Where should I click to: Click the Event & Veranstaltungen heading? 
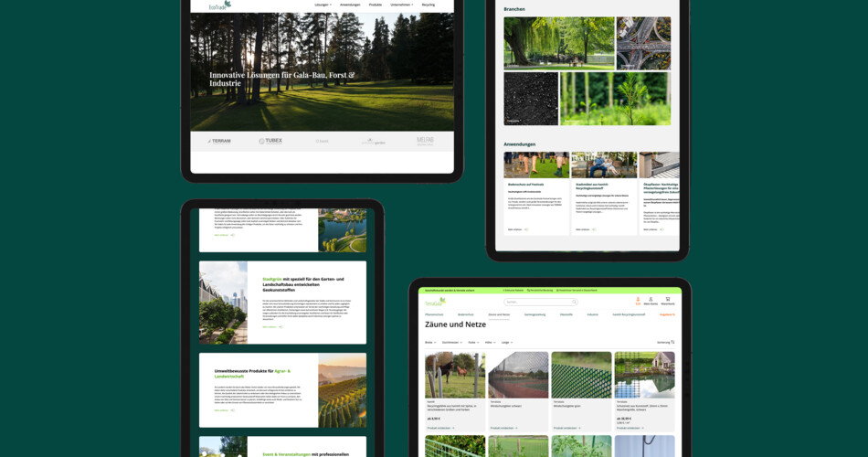(x=305, y=454)
